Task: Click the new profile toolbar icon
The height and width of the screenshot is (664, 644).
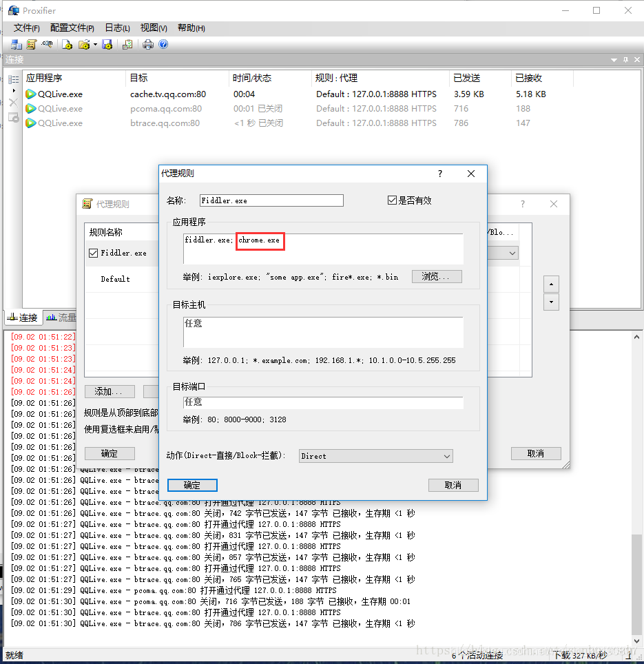Action: pos(67,45)
